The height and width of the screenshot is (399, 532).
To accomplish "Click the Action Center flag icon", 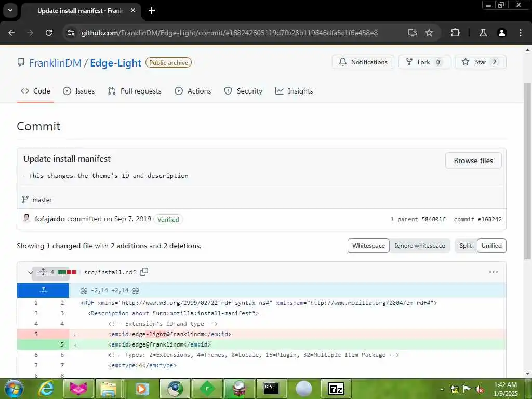I will click(467, 389).
